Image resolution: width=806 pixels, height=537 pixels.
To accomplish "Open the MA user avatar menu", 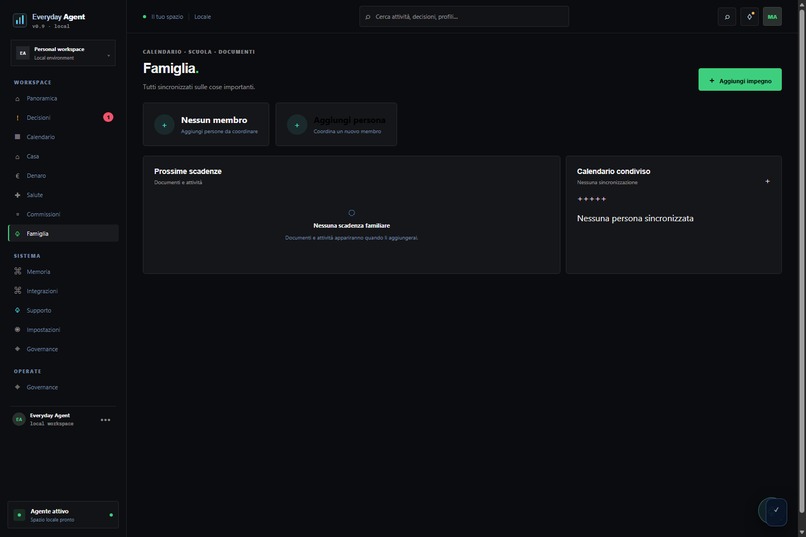I will tap(772, 17).
